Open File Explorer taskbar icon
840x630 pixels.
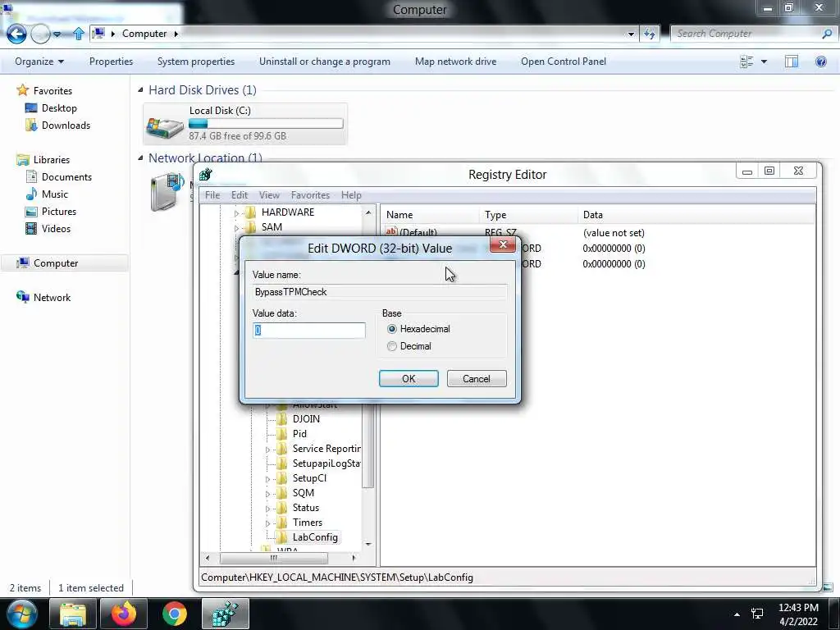72,614
